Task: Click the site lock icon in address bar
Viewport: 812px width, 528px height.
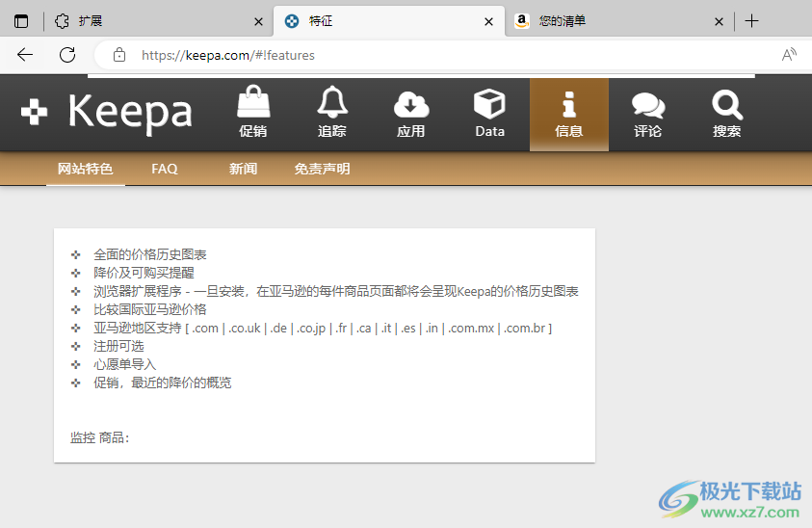Action: pos(119,55)
